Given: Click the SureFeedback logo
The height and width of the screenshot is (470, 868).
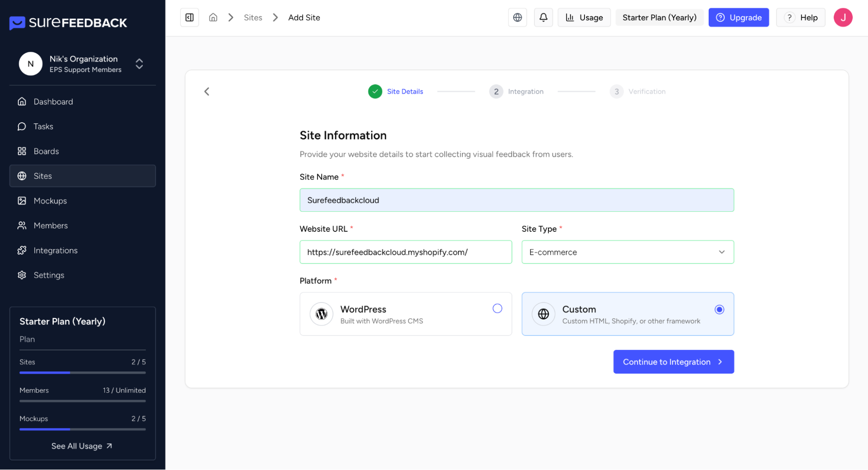Looking at the screenshot, I should coord(68,23).
